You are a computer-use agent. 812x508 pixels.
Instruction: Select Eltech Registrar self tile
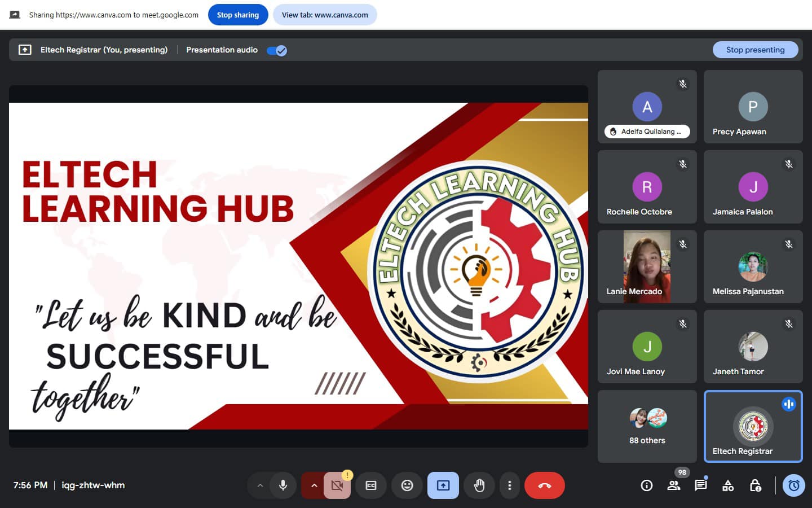click(x=753, y=427)
